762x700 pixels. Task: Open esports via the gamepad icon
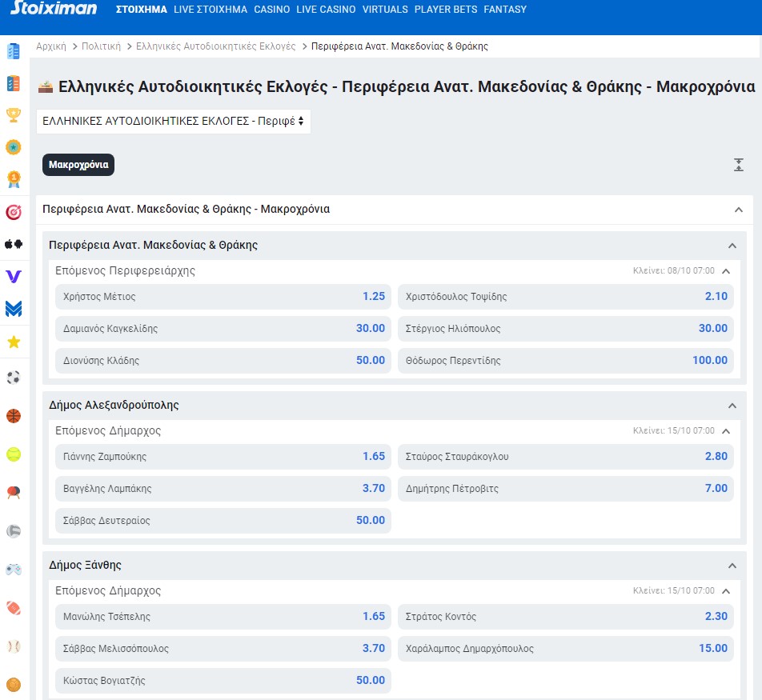pyautogui.click(x=13, y=570)
